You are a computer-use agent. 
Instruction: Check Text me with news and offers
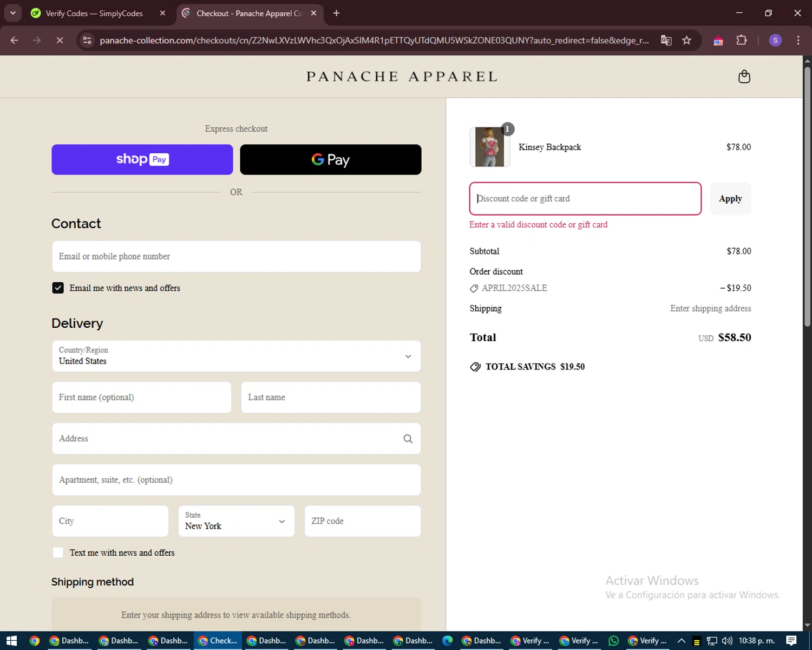pos(58,553)
